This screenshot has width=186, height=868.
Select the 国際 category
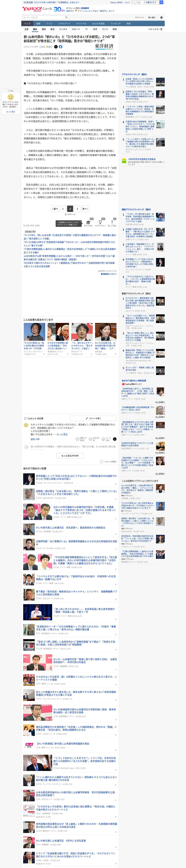pyautogui.click(x=44, y=29)
